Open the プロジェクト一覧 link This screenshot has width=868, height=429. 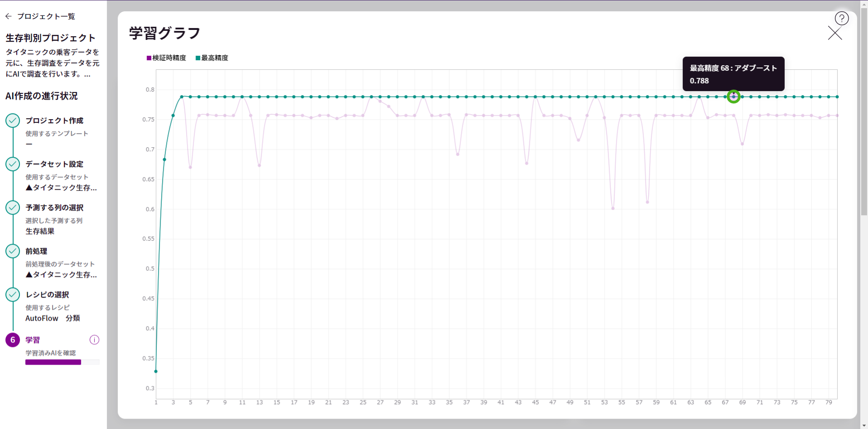tap(46, 16)
